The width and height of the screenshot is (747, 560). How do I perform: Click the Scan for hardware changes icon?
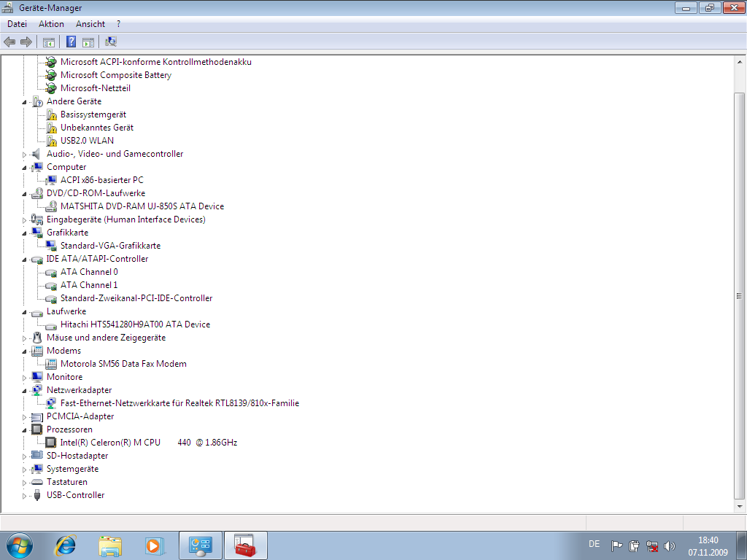[111, 42]
